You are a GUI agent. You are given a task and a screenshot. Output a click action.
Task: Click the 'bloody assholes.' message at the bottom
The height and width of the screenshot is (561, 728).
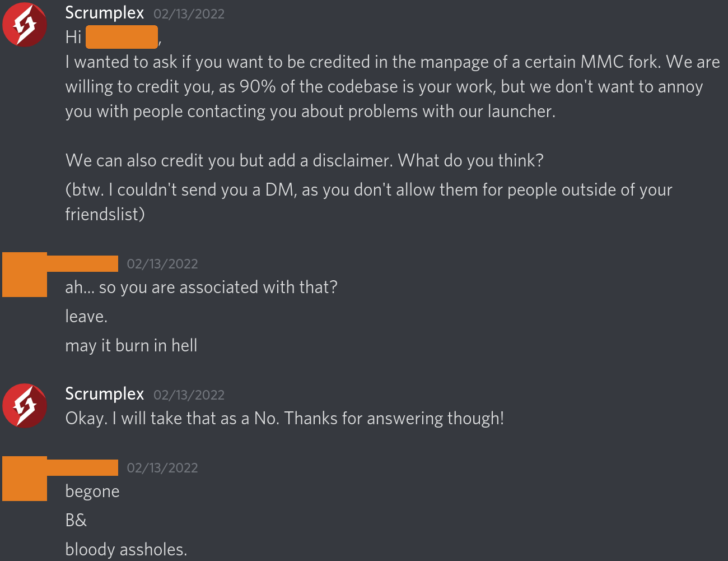(x=125, y=549)
